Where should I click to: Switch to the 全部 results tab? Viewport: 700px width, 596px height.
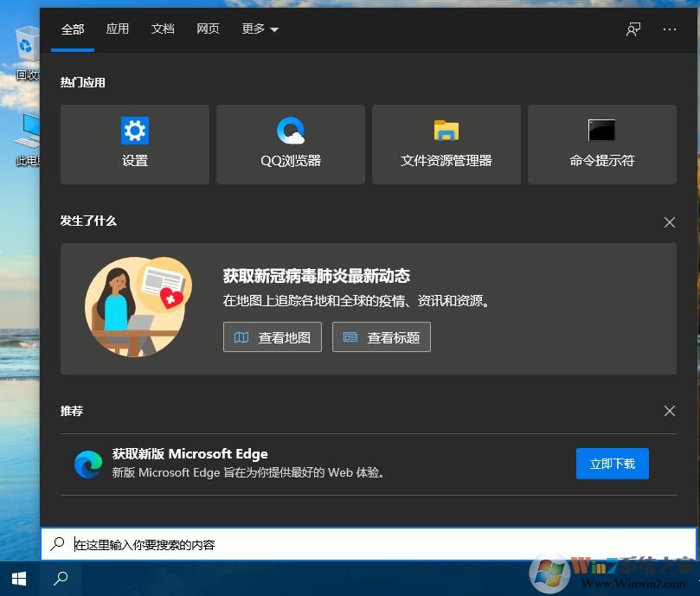[x=73, y=29]
